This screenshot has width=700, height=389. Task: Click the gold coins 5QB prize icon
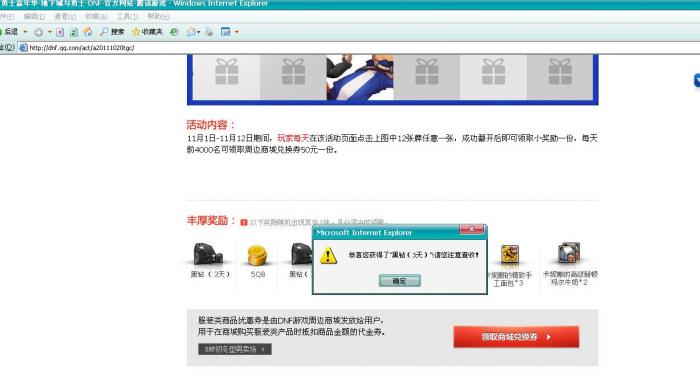click(x=257, y=255)
